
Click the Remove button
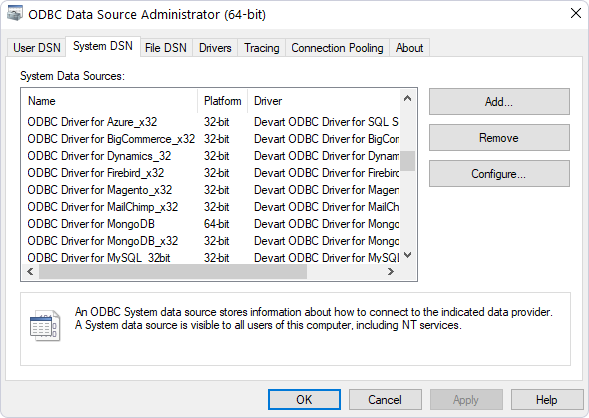click(499, 138)
